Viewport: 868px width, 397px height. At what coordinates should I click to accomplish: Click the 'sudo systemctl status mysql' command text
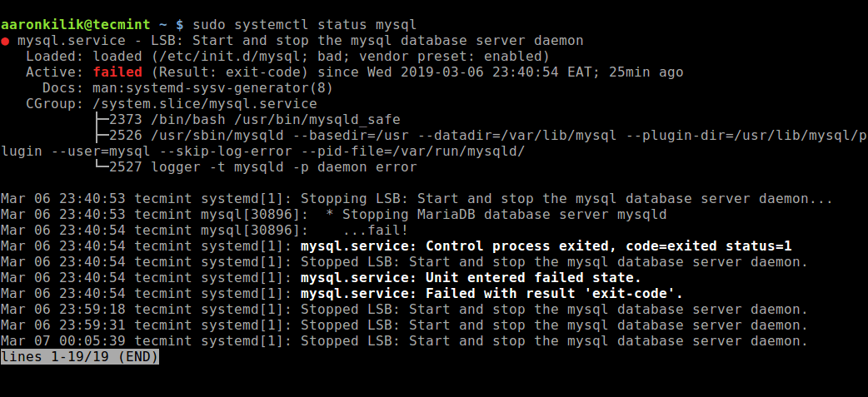(304, 24)
